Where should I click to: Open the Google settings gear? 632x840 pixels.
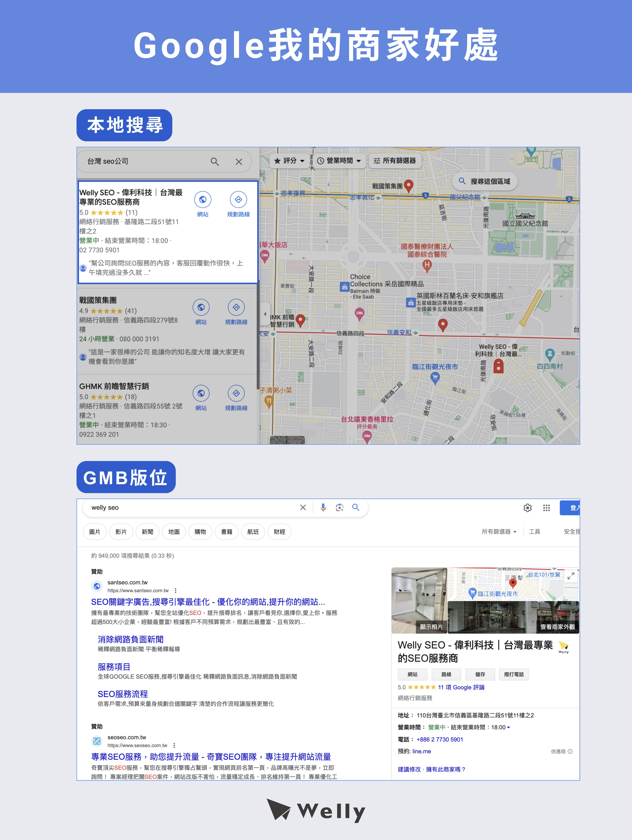pos(527,508)
